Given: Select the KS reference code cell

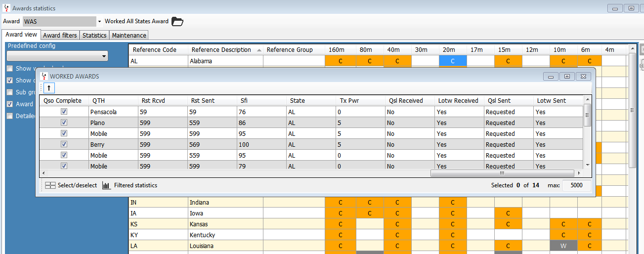Looking at the screenshot, I should tap(158, 224).
